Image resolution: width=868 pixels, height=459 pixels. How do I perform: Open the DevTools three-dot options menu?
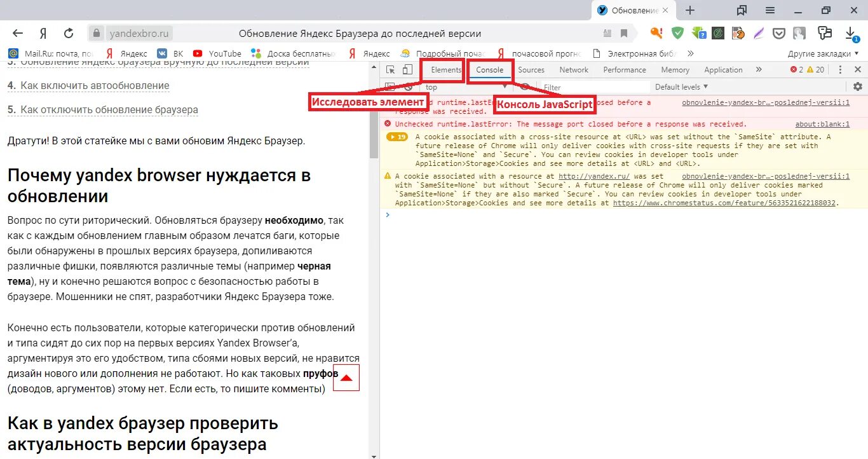pyautogui.click(x=840, y=70)
